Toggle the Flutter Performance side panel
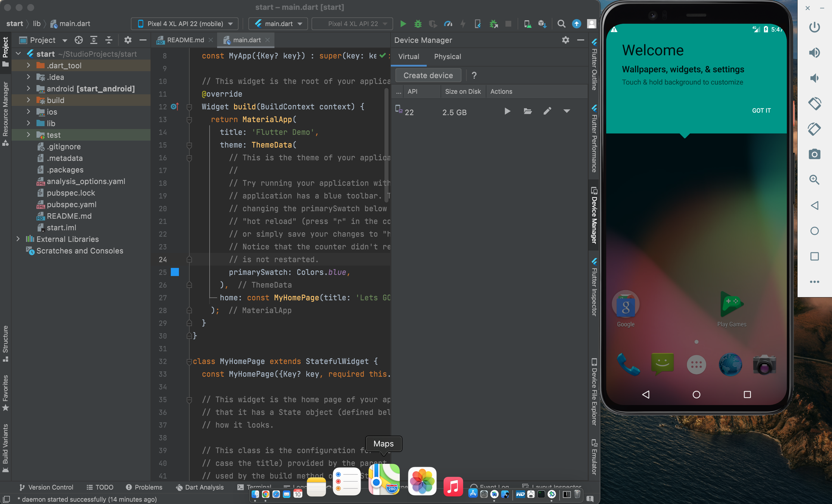 click(594, 138)
